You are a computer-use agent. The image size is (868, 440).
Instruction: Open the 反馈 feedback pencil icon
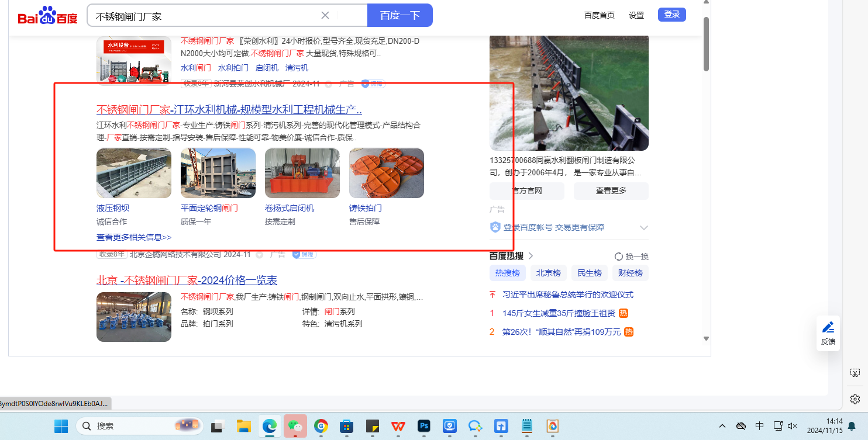[828, 328]
